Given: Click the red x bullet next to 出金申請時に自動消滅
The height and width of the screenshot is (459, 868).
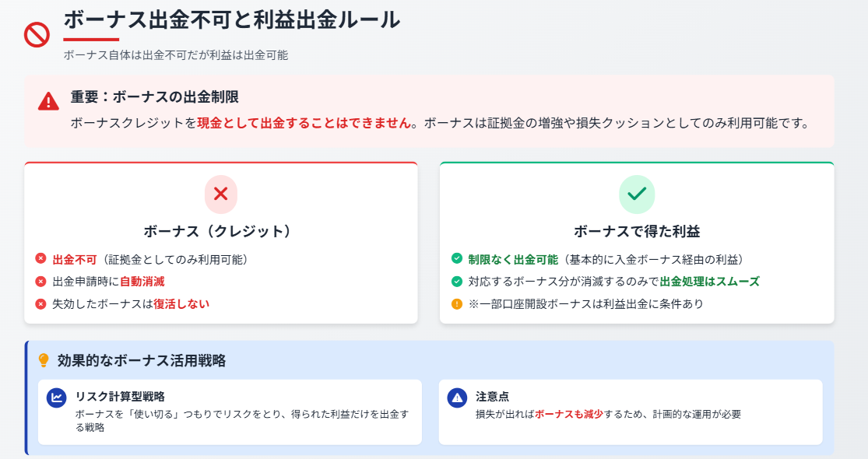Looking at the screenshot, I should point(41,282).
